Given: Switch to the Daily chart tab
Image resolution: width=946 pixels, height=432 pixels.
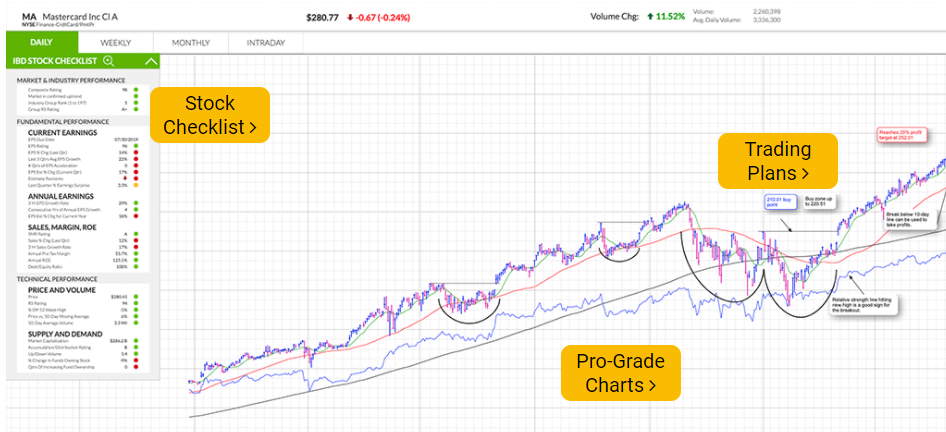Looking at the screenshot, I should (x=41, y=43).
